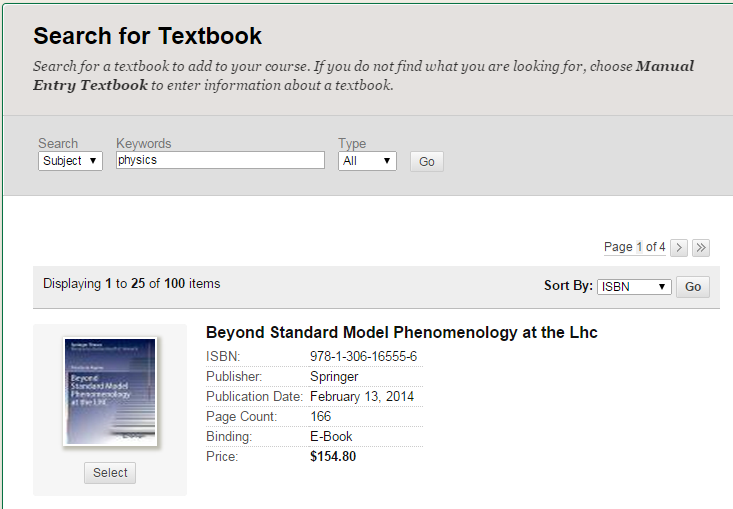Open the Search type dropdown showing Subject
Viewport: 733px width, 509px height.
[70, 161]
